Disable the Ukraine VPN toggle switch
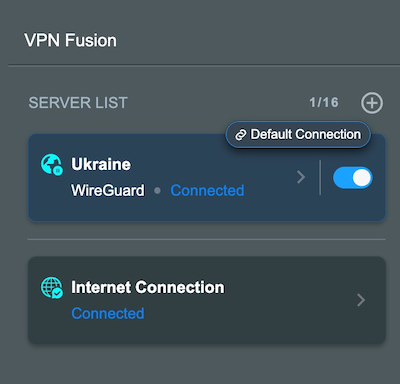This screenshot has width=400, height=384. (x=352, y=178)
